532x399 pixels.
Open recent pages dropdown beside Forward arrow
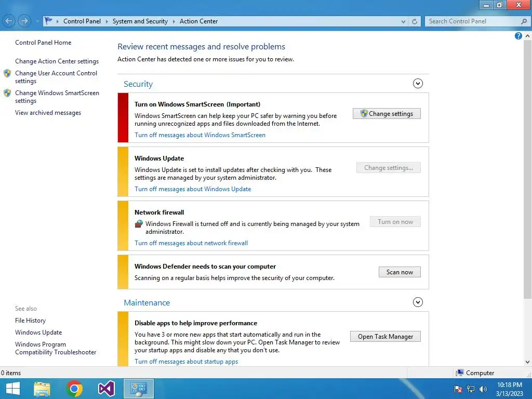[x=37, y=21]
